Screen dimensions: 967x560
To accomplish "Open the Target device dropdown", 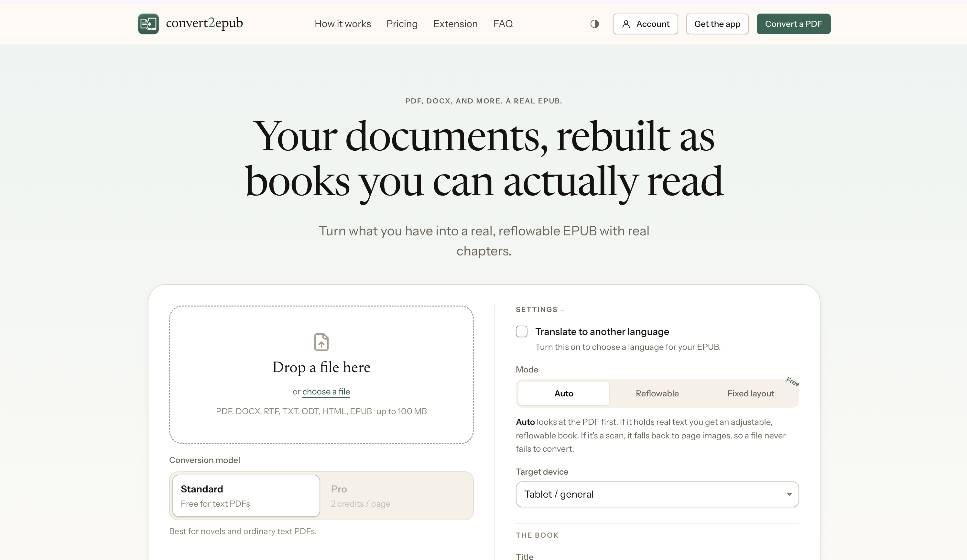I will click(657, 494).
